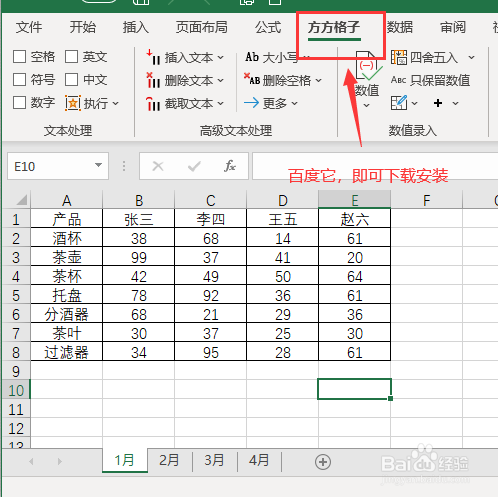This screenshot has width=498, height=497.
Task: Switch to the 4月 sheet tab
Action: (259, 461)
